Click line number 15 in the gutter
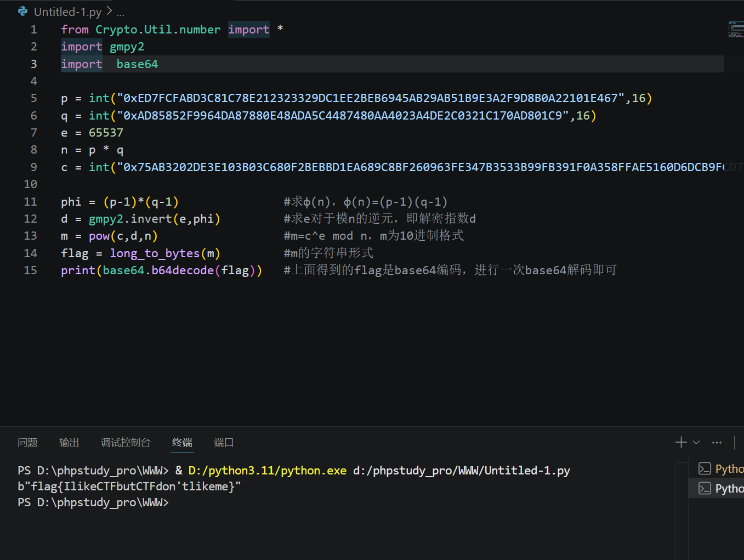The height and width of the screenshot is (560, 744). tap(31, 270)
